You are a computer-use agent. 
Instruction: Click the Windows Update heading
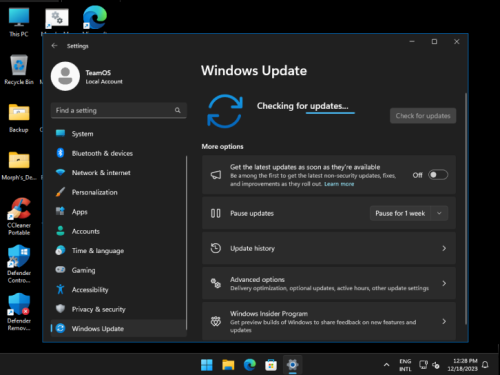(254, 71)
